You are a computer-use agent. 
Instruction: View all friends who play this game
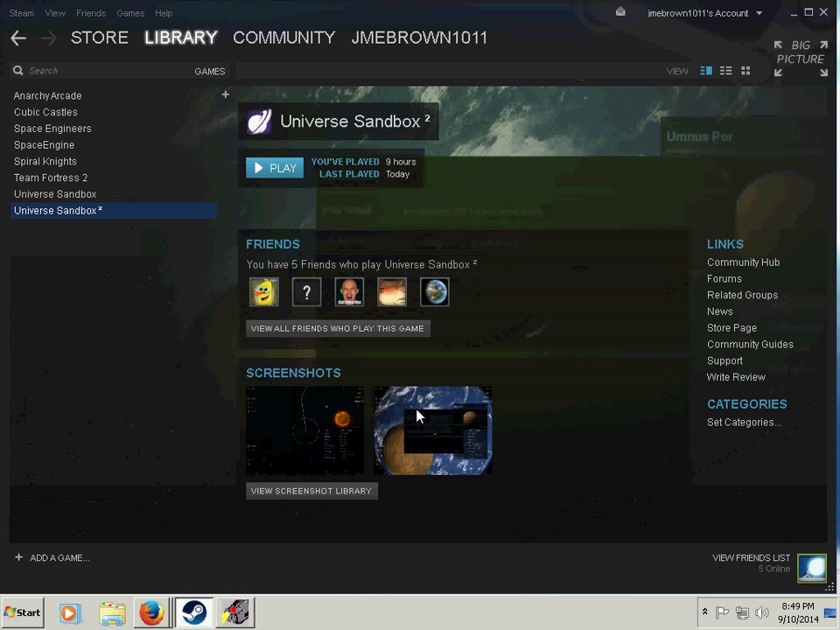point(338,328)
